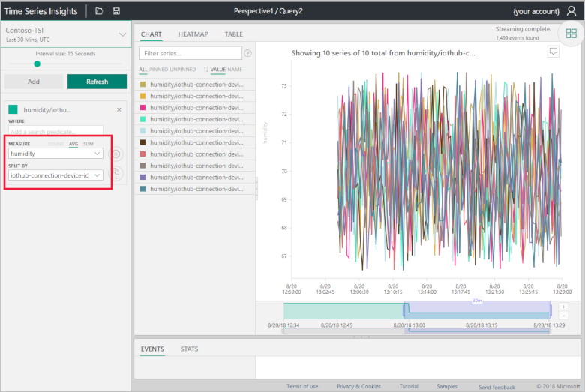This screenshot has width=585, height=392.
Task: Select AVG aggregation for measure
Action: [x=73, y=144]
